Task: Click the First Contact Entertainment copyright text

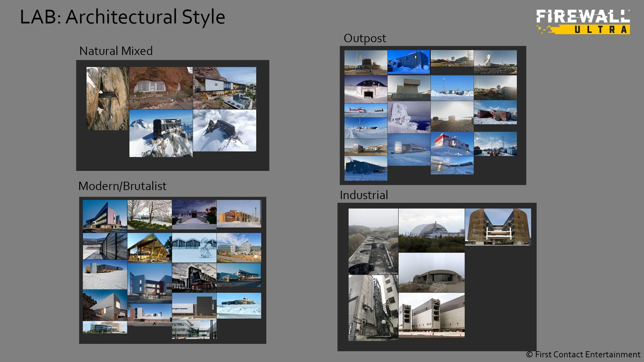Action: coord(583,354)
